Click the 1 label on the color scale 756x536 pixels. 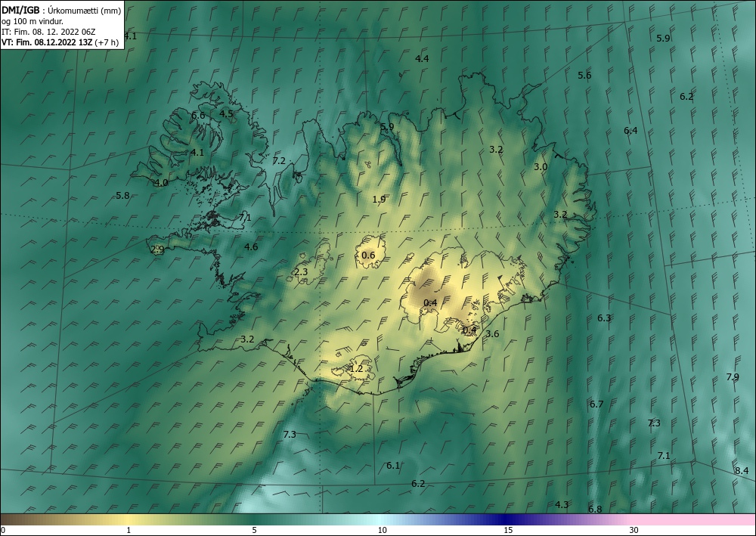point(129,531)
